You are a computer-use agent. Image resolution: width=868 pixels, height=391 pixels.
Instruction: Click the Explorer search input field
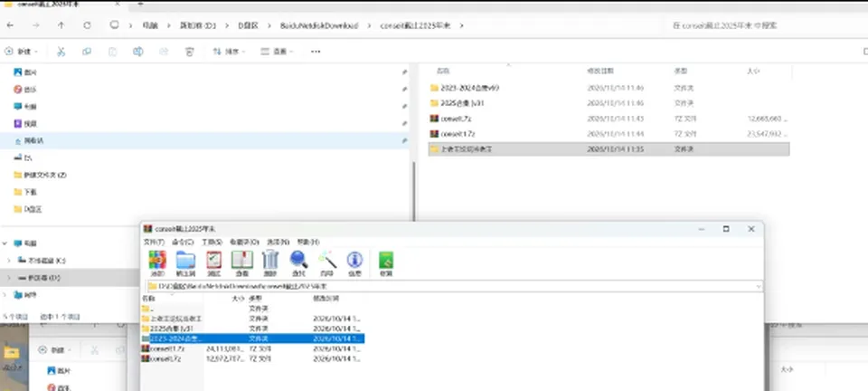[764, 25]
